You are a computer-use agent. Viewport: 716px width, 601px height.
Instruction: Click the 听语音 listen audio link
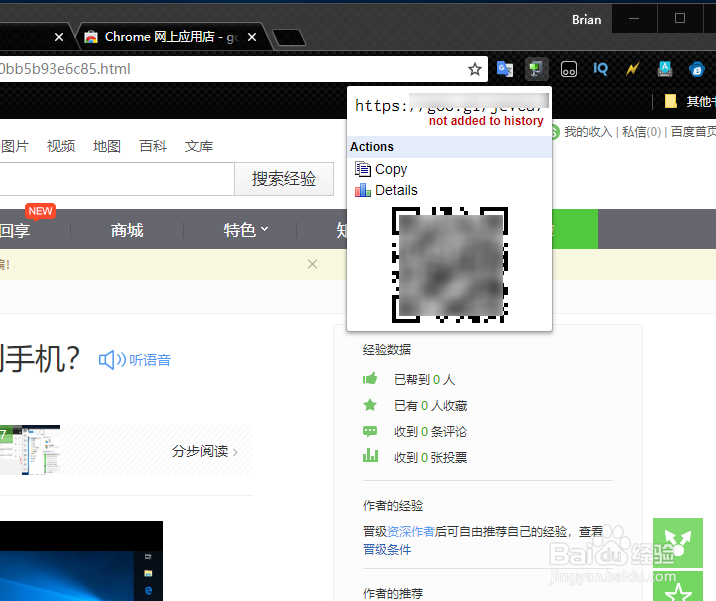click(x=150, y=360)
